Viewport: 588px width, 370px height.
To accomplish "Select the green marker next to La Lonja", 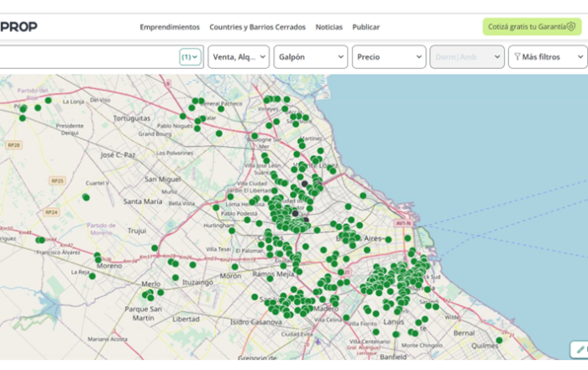I will pos(49,101).
